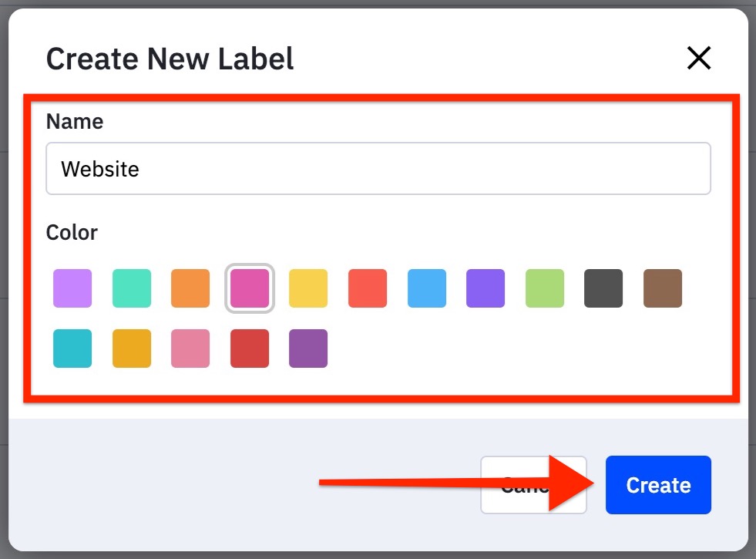The width and height of the screenshot is (756, 559).
Task: Choose the dark purple swatch in second row
Action: point(308,348)
